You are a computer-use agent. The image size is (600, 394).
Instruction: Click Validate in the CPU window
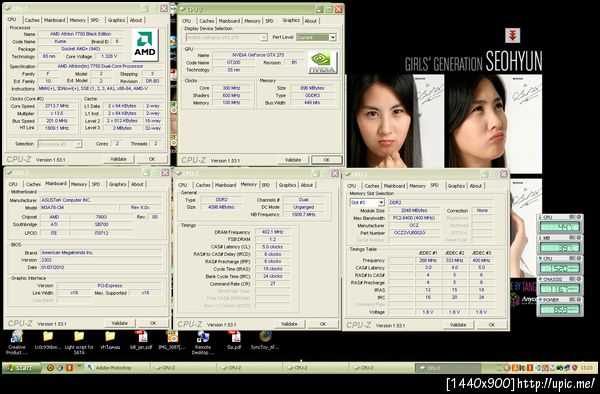click(x=119, y=159)
